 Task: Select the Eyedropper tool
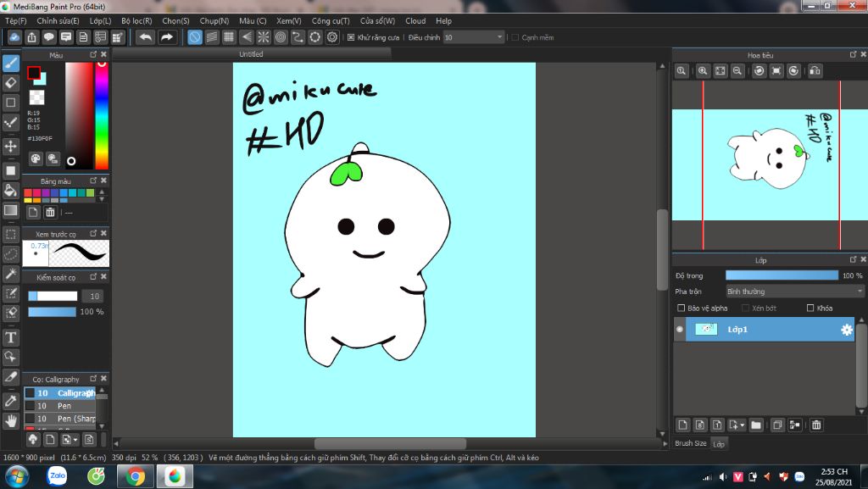[10, 401]
